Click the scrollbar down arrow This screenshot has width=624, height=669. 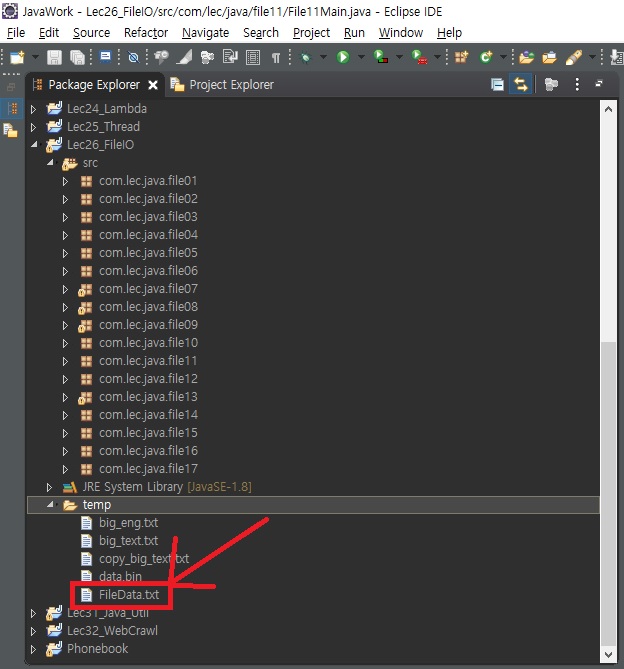608,654
